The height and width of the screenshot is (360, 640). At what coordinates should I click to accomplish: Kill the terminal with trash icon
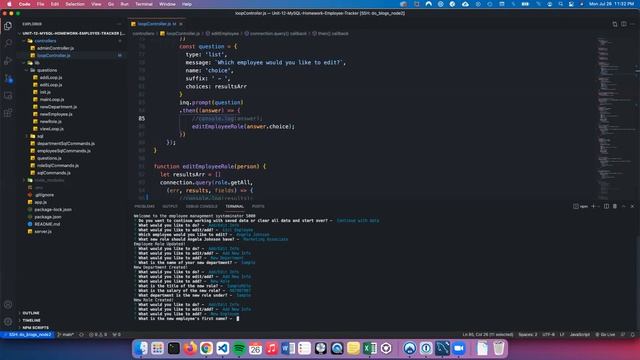615,207
